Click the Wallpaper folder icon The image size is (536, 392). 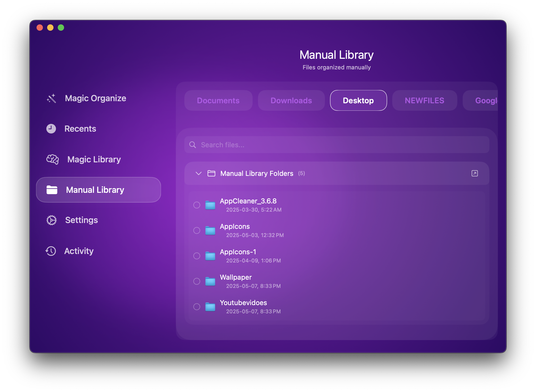(x=210, y=281)
